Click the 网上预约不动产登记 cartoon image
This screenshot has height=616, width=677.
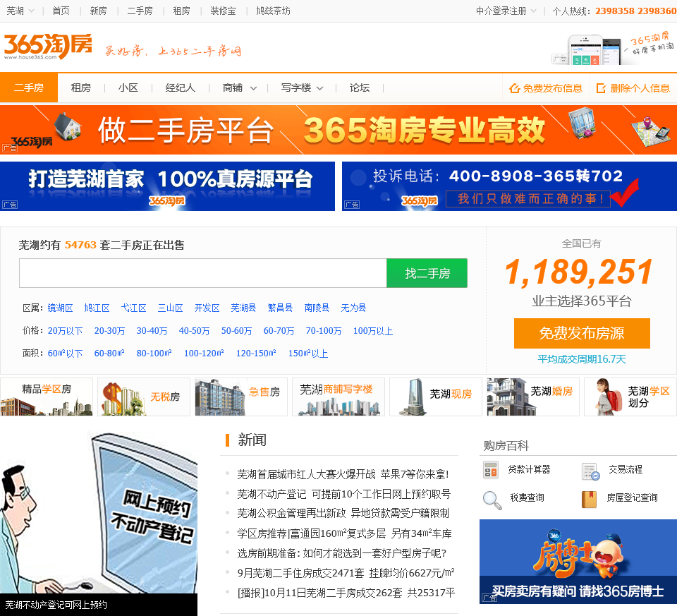click(x=99, y=514)
